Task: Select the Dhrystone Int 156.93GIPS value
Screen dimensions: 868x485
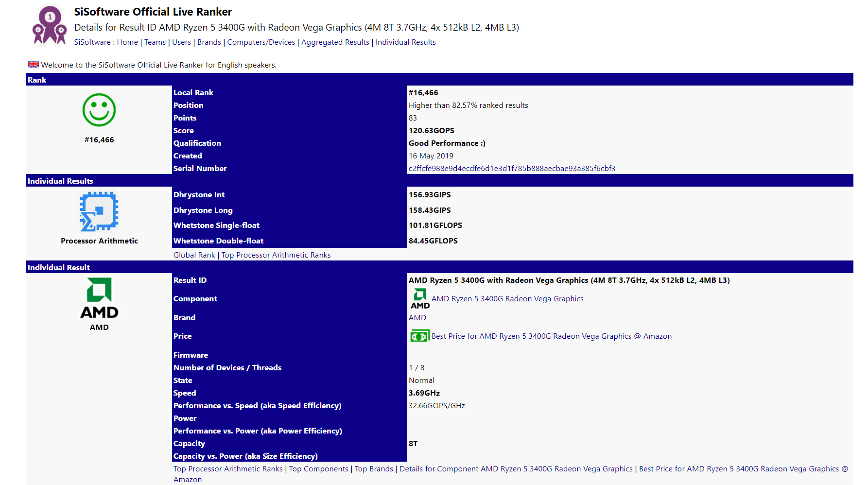Action: click(430, 195)
